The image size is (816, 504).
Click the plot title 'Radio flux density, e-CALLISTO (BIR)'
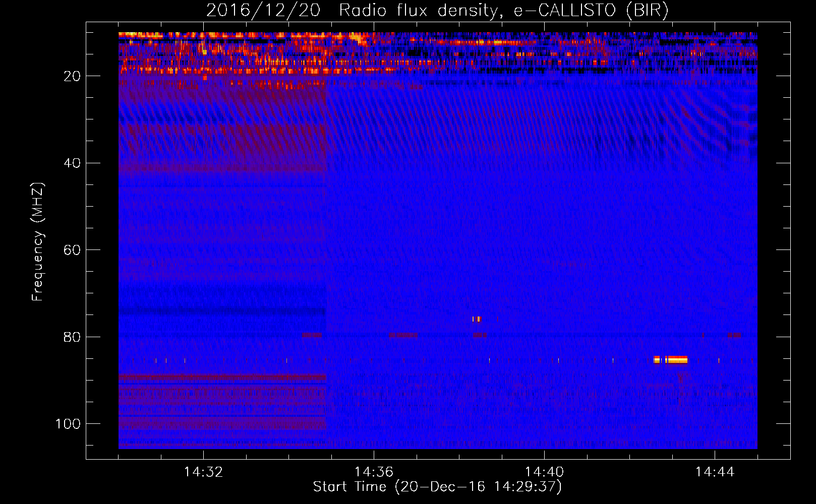(503, 10)
